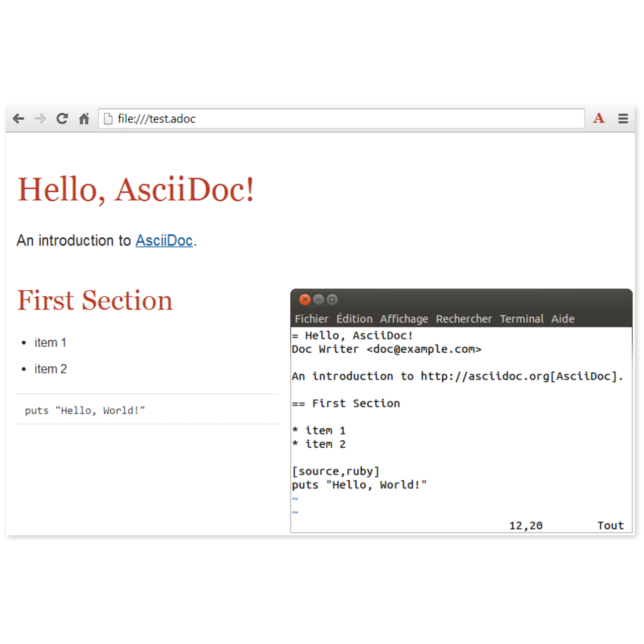Open the Fichier menu in the terminal
This screenshot has width=644, height=644.
click(311, 319)
